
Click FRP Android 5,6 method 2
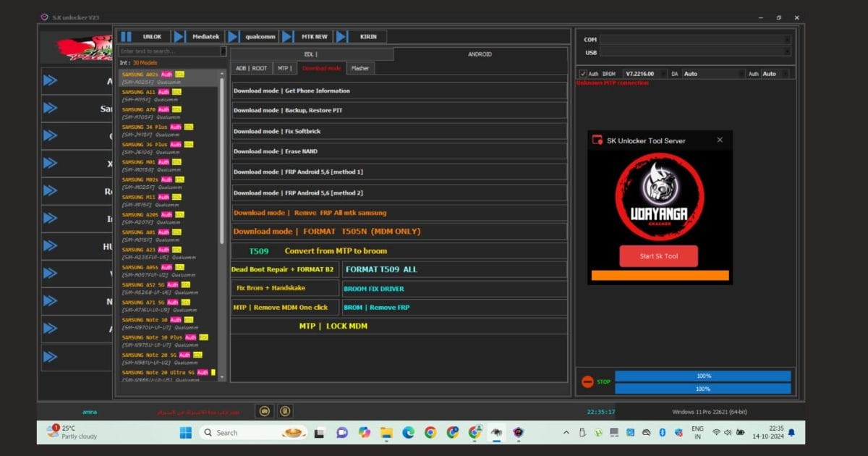click(x=399, y=193)
